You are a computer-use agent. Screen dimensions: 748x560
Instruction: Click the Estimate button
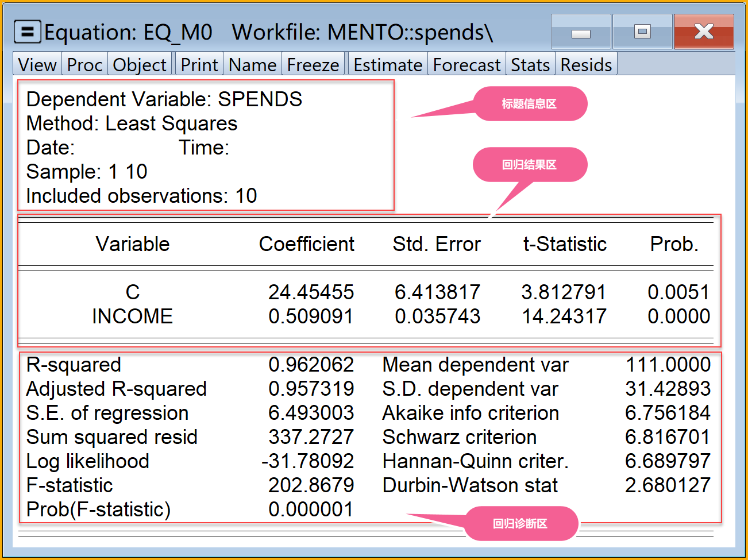(x=388, y=65)
